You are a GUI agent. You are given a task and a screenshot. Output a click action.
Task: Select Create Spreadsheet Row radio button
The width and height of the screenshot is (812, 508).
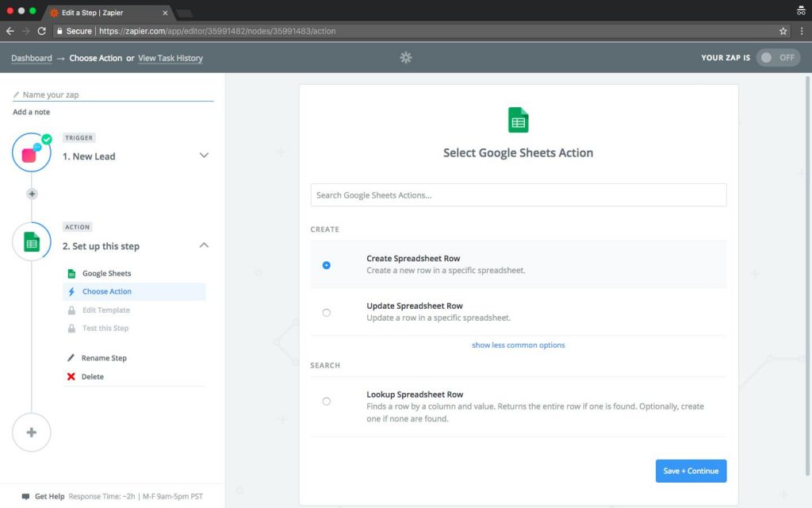click(326, 265)
